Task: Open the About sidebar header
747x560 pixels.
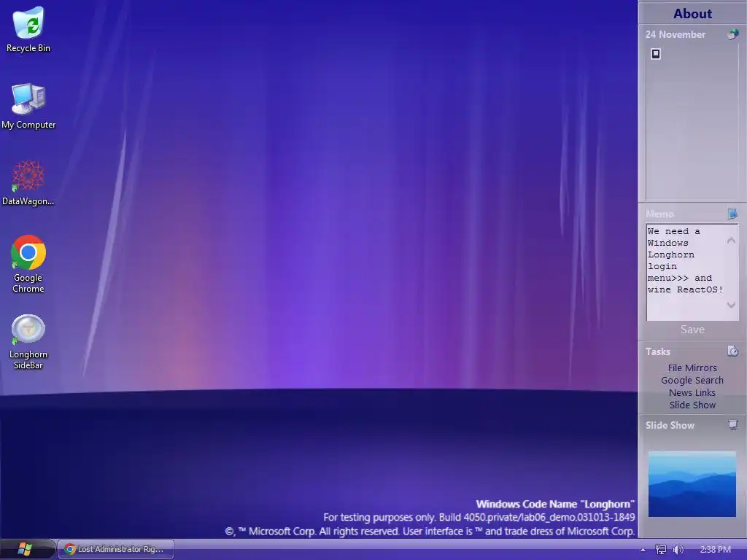Action: pyautogui.click(x=692, y=13)
